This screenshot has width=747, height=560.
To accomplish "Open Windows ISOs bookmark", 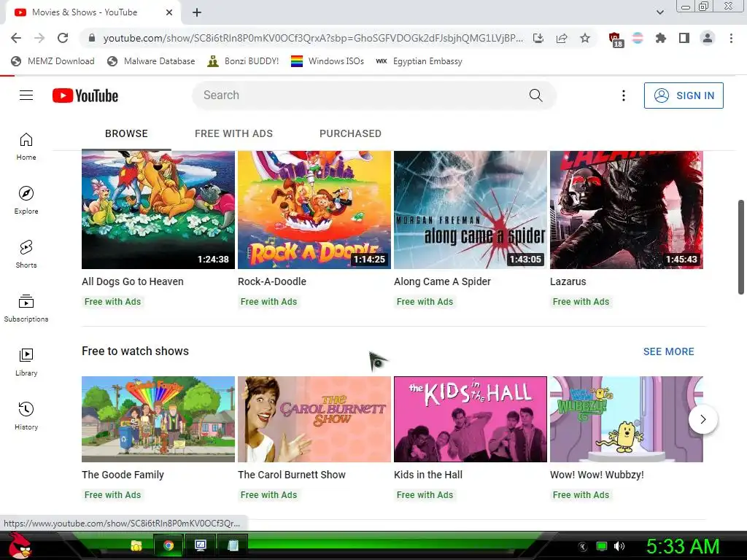I will [x=328, y=61].
